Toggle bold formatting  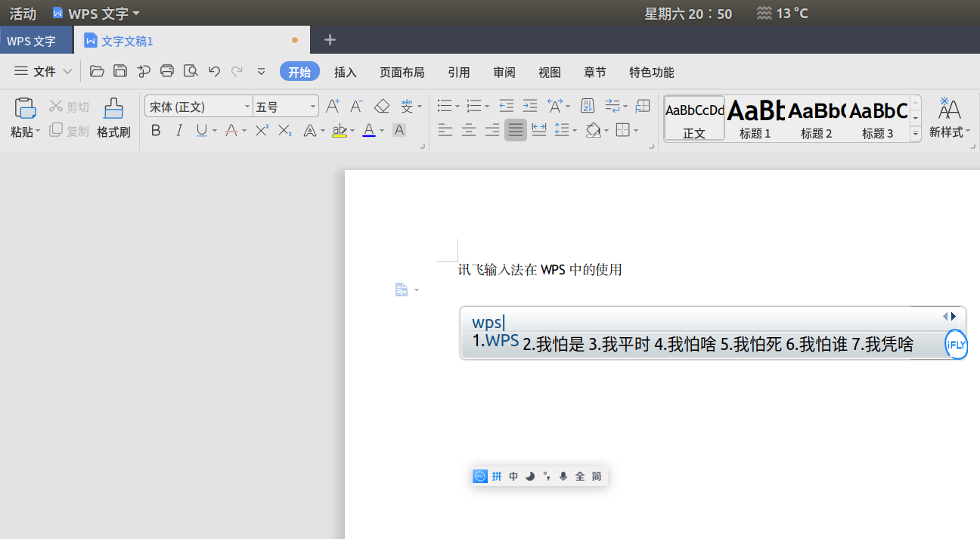(156, 131)
